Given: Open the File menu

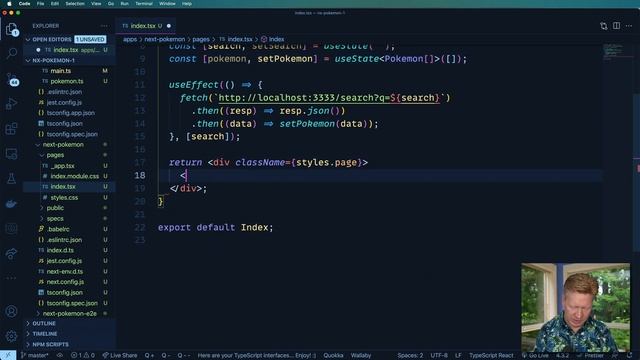Looking at the screenshot, I should pos(40,4).
